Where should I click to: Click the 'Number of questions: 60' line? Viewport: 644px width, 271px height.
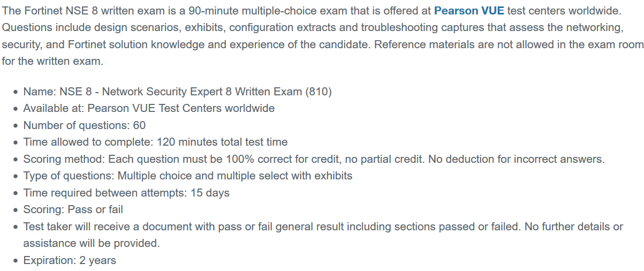click(84, 125)
